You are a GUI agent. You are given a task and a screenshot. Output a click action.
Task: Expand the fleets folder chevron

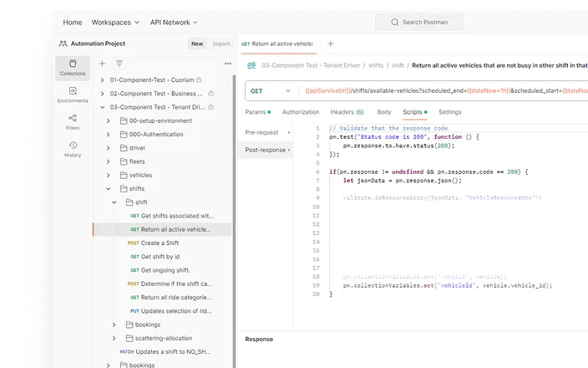pyautogui.click(x=108, y=161)
